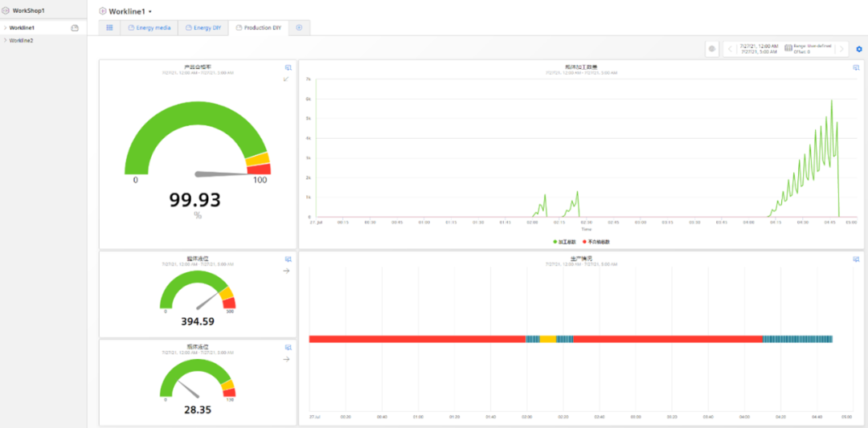The height and width of the screenshot is (428, 868).
Task: Click the comment icon on 28.35 gauge widget
Action: click(288, 347)
